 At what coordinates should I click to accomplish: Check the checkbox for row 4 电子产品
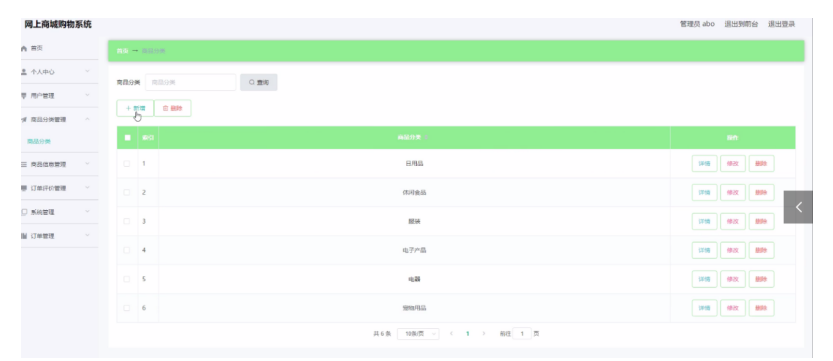pyautogui.click(x=126, y=250)
